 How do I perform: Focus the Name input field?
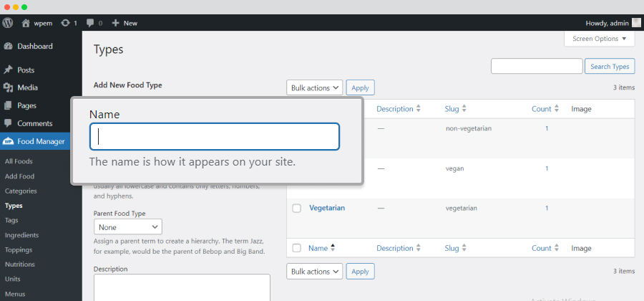215,136
